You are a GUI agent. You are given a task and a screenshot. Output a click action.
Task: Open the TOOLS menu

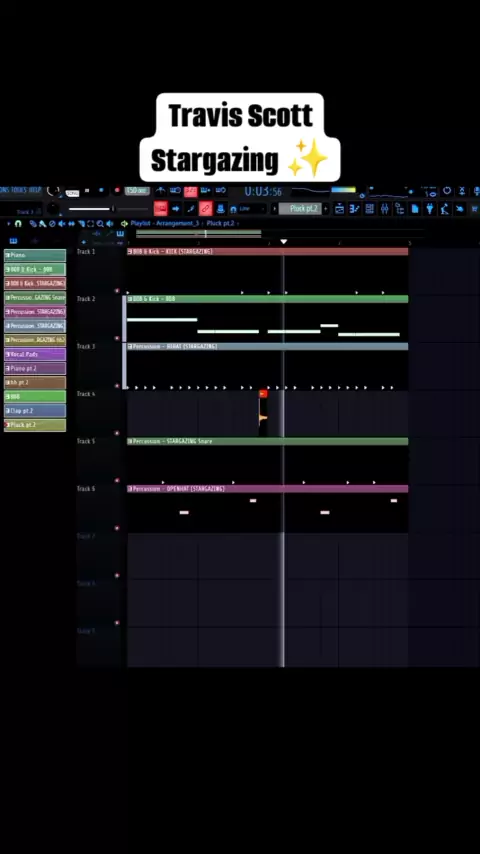pos(17,190)
